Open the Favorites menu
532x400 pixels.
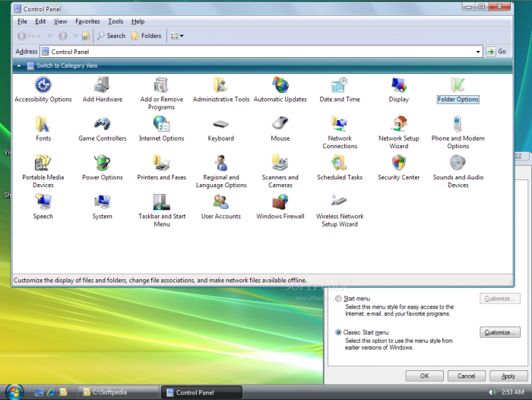[x=87, y=21]
